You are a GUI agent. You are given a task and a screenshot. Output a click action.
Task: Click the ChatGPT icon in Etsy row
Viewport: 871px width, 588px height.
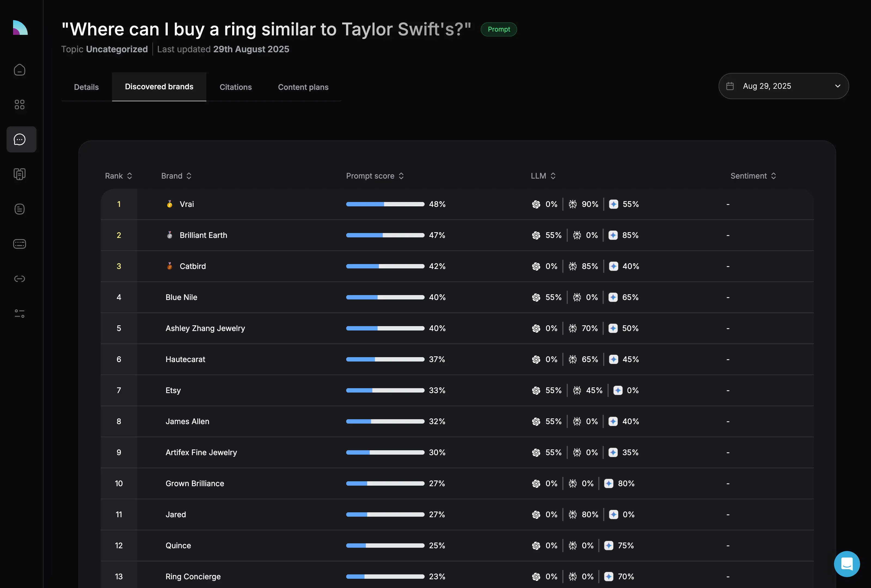coord(536,390)
